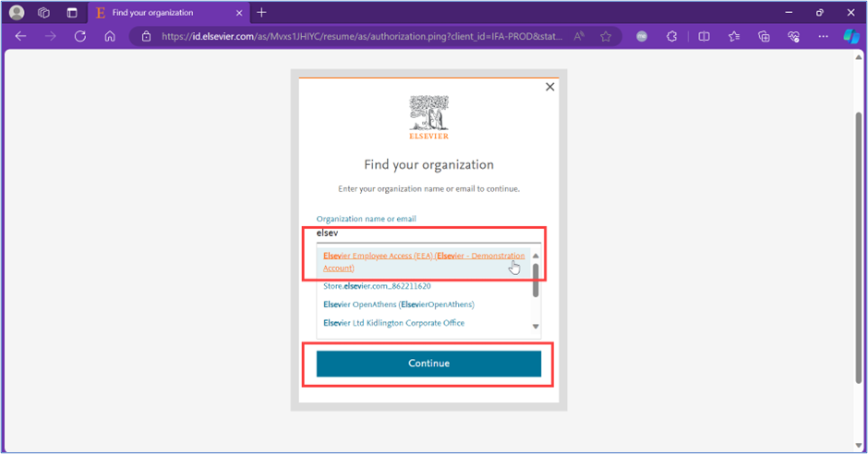Select Elsevier Employee Access (EEA) suggestion
868x454 pixels.
pos(424,262)
